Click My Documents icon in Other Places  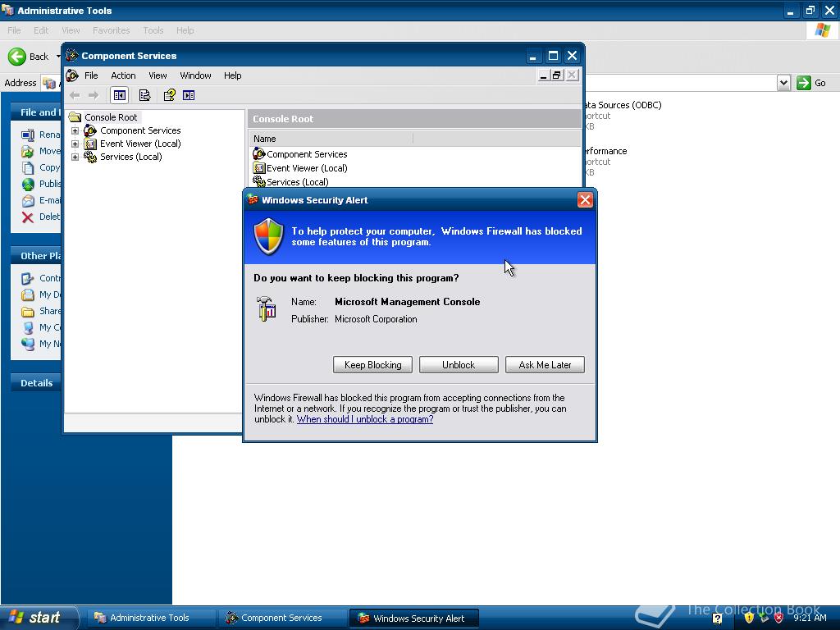pyautogui.click(x=28, y=294)
